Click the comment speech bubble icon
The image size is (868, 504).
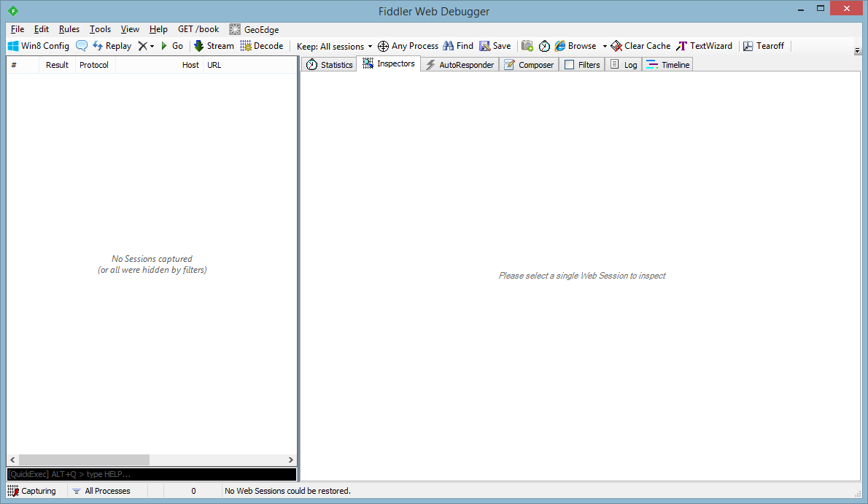pos(82,46)
